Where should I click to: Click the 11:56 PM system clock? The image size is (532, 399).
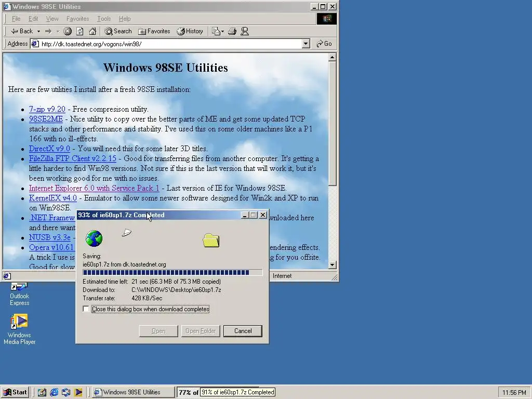click(514, 393)
